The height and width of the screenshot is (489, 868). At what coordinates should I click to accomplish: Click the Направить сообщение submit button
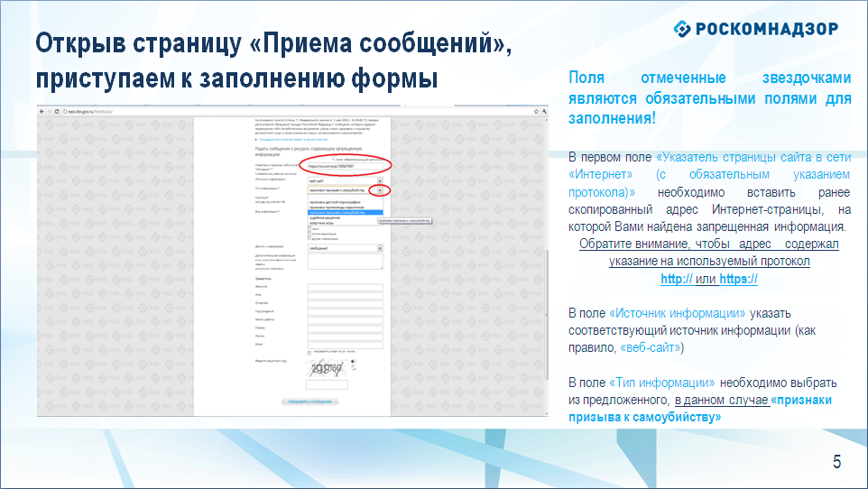pos(309,401)
